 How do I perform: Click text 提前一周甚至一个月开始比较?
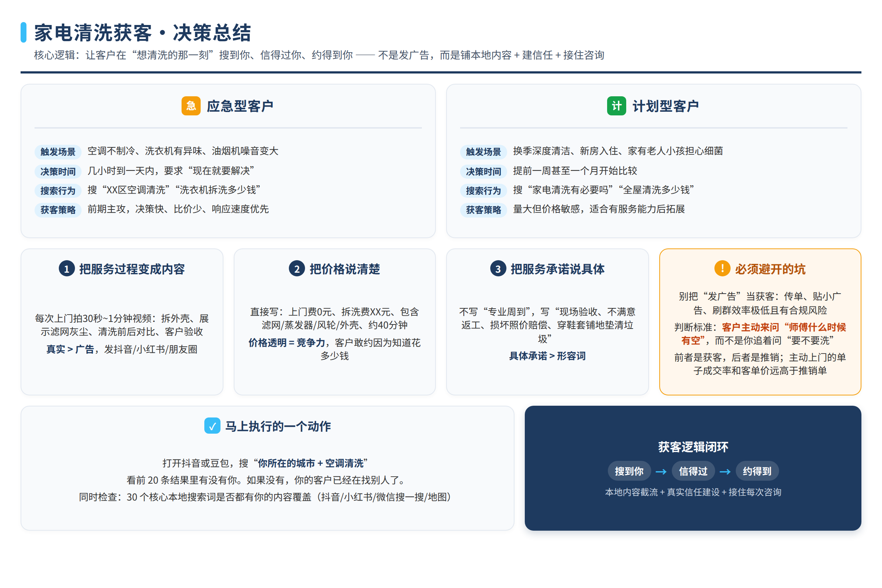click(575, 171)
